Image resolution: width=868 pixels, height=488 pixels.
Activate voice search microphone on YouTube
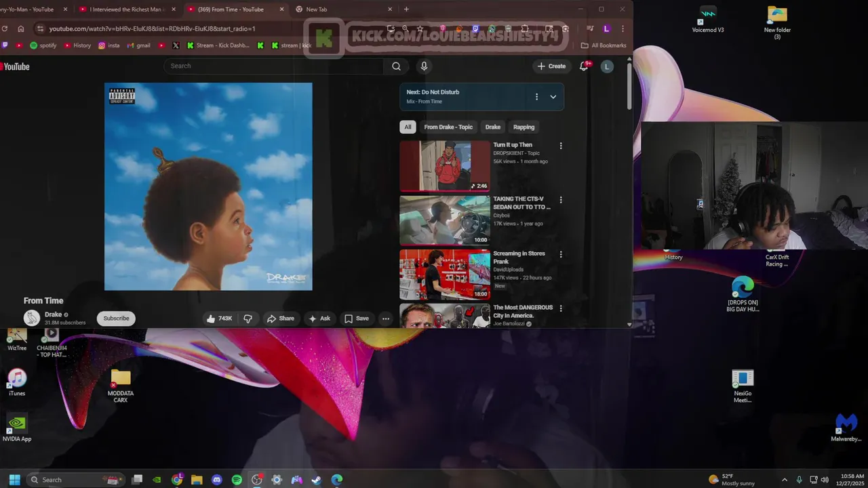coord(424,66)
